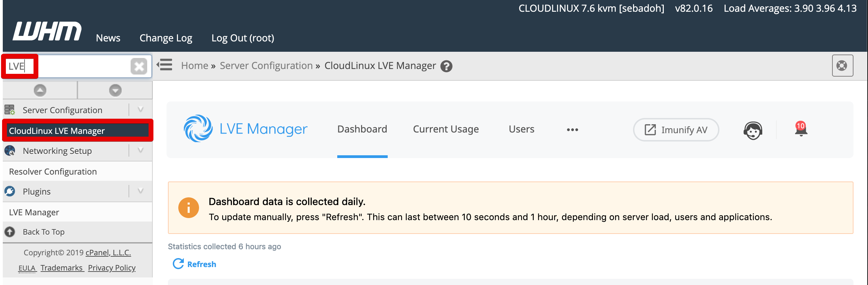The image size is (868, 285).
Task: Open the Dashboard tab
Action: tap(362, 129)
